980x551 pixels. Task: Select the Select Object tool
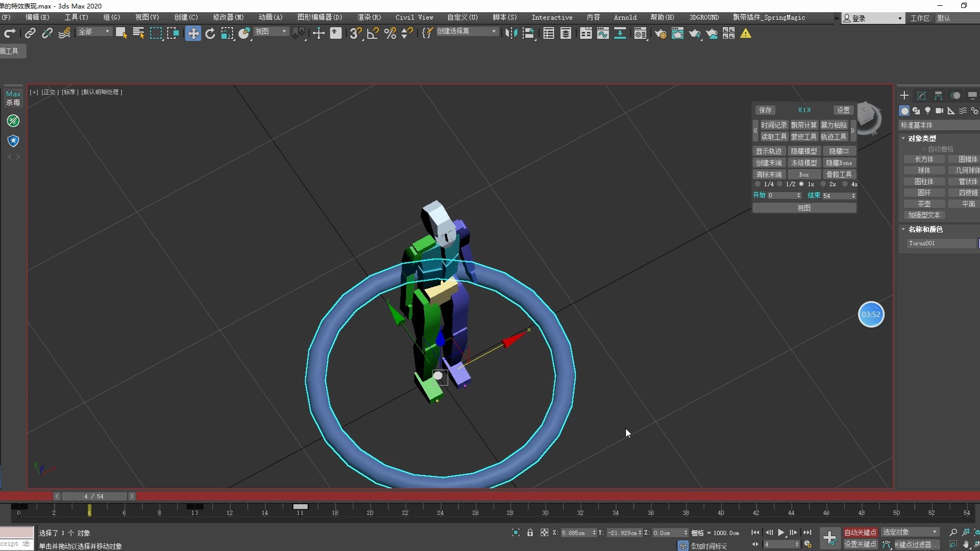121,34
